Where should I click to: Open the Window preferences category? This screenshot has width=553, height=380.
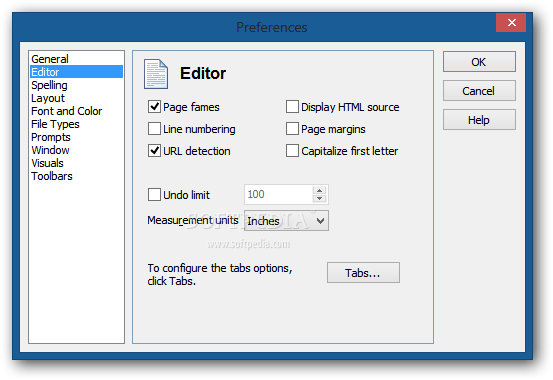(x=77, y=150)
